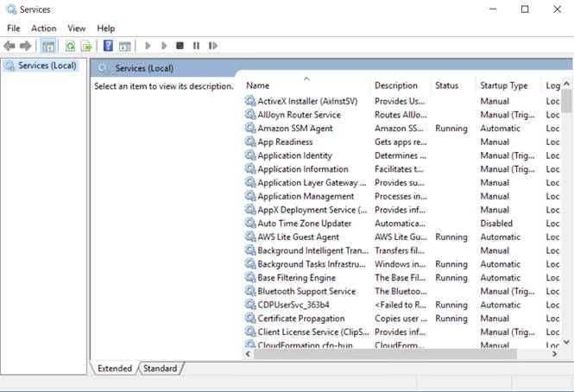
Task: Click Disabled startup type for Auto Time Zone
Action: point(496,223)
